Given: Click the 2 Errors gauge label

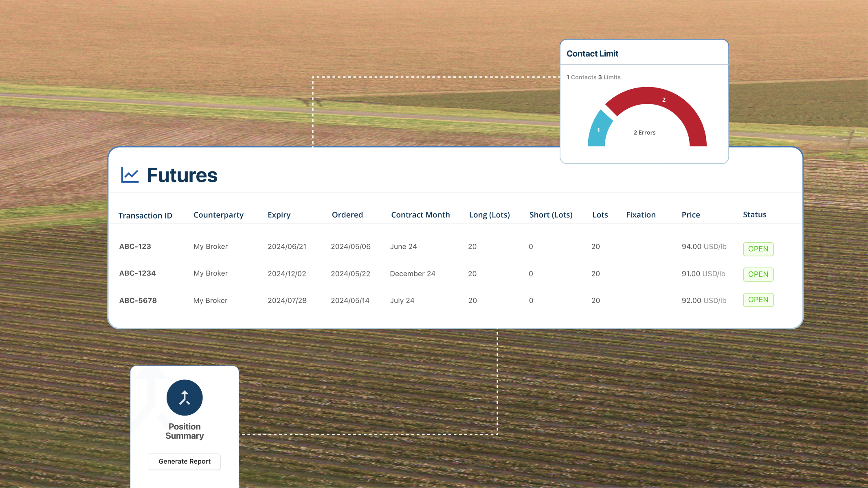Looking at the screenshot, I should pos(644,133).
